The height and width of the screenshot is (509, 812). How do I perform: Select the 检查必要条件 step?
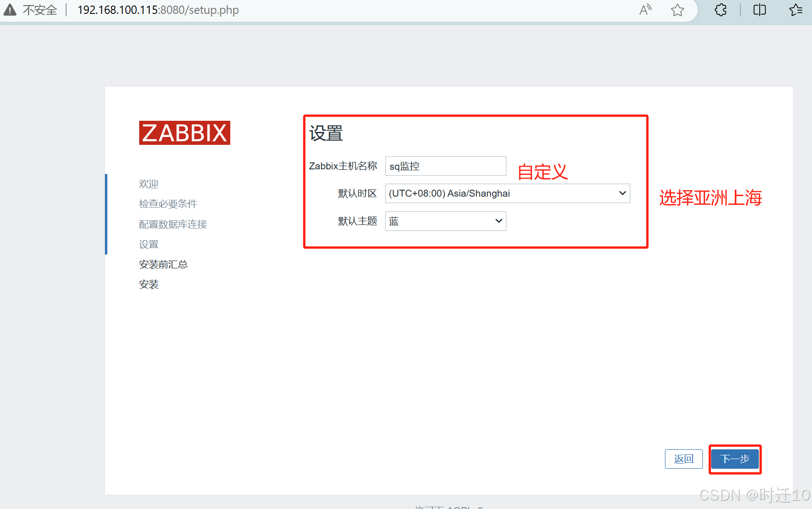(x=168, y=204)
